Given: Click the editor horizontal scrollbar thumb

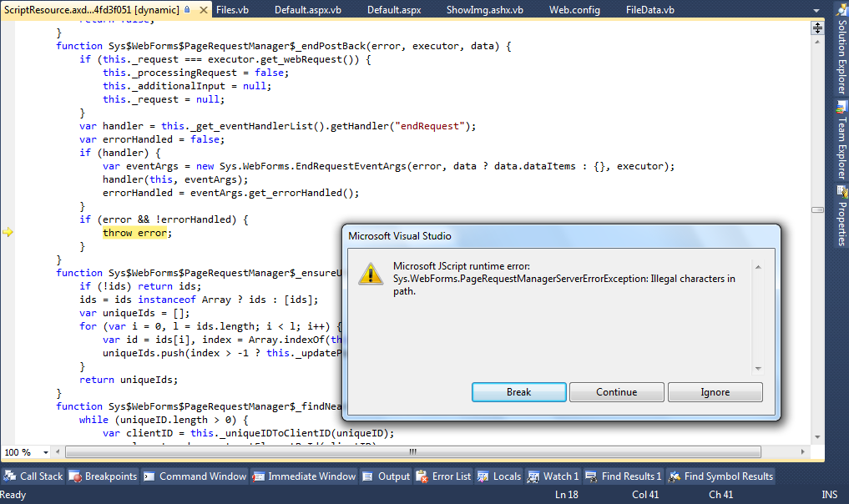Looking at the screenshot, I should coord(413,451).
